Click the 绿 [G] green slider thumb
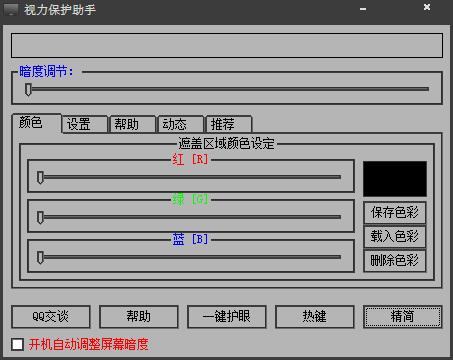Viewport: 453px width, 360px height. pos(40,218)
